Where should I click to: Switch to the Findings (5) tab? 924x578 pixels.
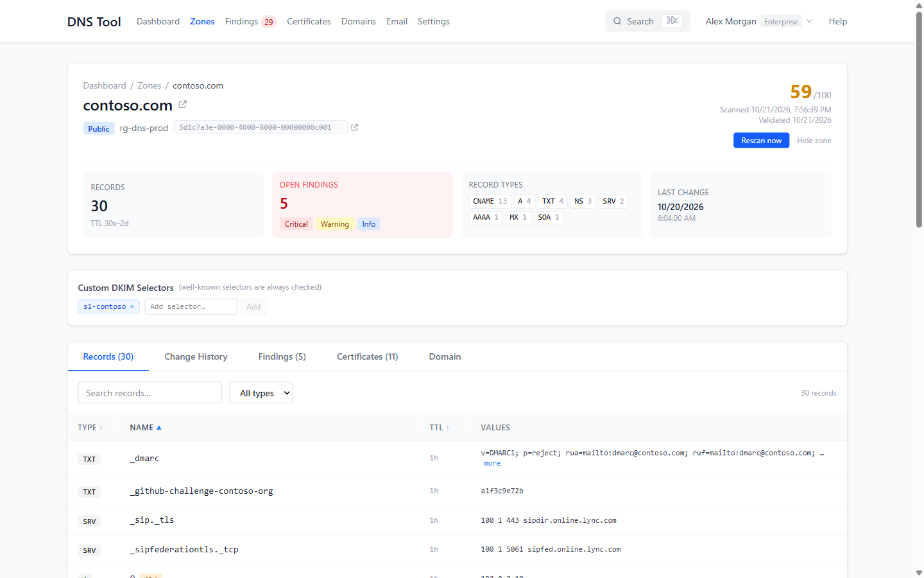point(282,356)
